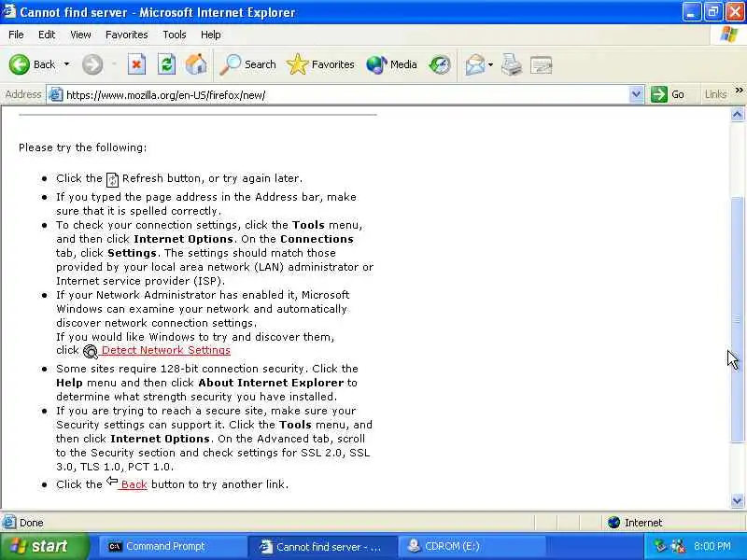Screen dimensions: 747x560
Task: Open the Tools menu
Action: (175, 35)
